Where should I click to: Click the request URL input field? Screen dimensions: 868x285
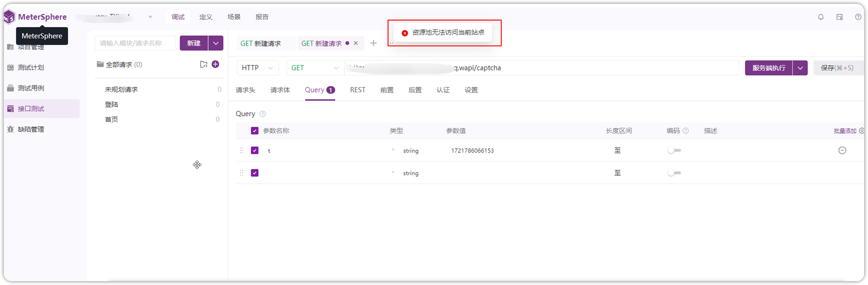click(542, 68)
